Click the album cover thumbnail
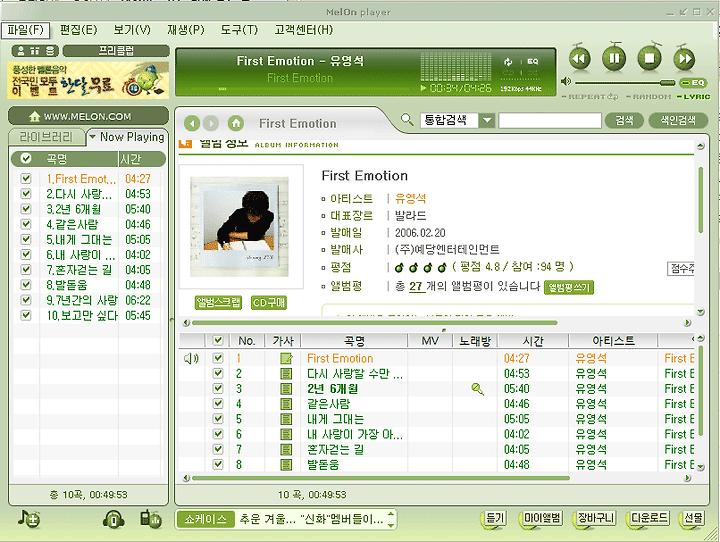Image resolution: width=720 pixels, height=542 pixels. tap(240, 227)
